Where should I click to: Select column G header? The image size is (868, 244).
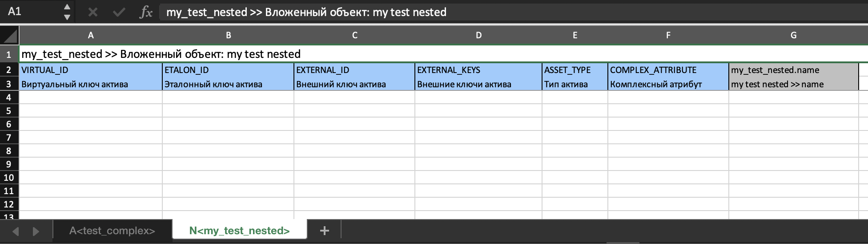click(793, 35)
